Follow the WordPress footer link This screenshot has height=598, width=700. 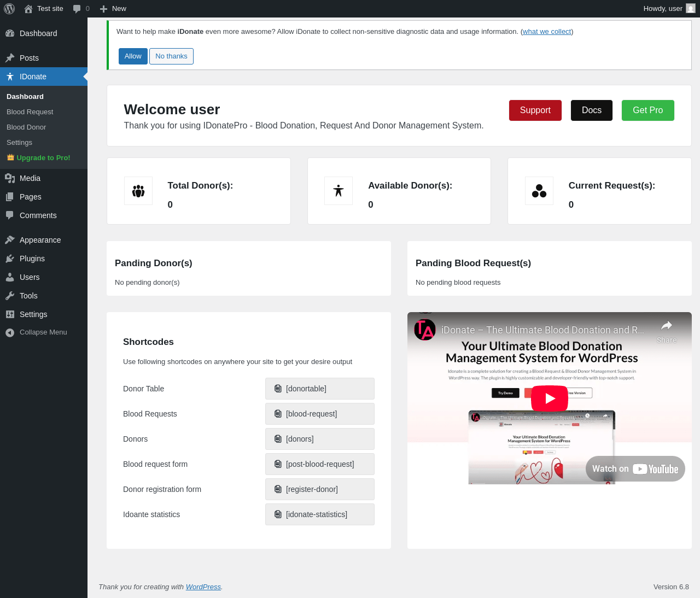pos(203,587)
